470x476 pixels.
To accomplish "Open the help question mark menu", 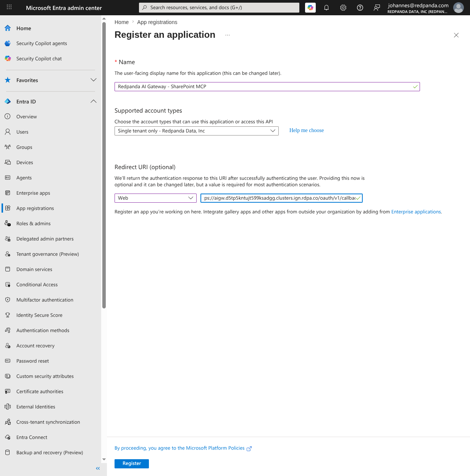I will (x=360, y=8).
